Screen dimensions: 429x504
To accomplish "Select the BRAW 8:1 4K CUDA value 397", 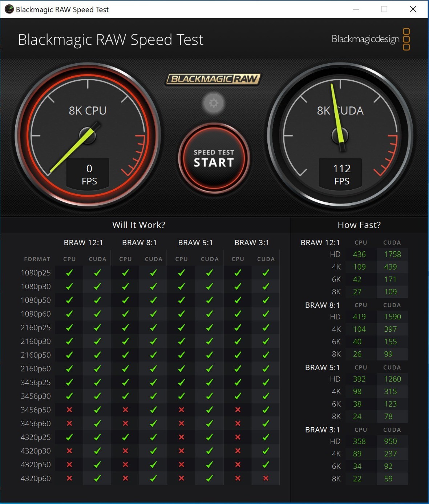I will 390,329.
